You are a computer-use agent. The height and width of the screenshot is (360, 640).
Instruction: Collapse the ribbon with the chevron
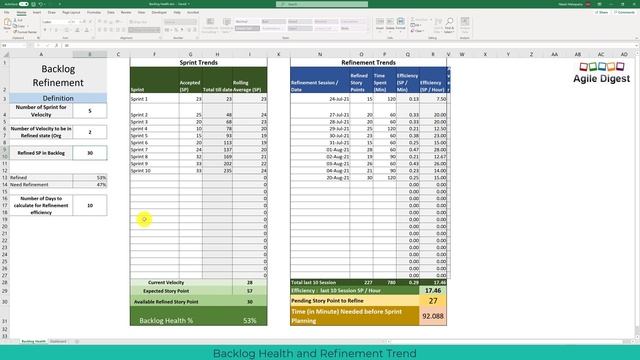pyautogui.click(x=636, y=38)
